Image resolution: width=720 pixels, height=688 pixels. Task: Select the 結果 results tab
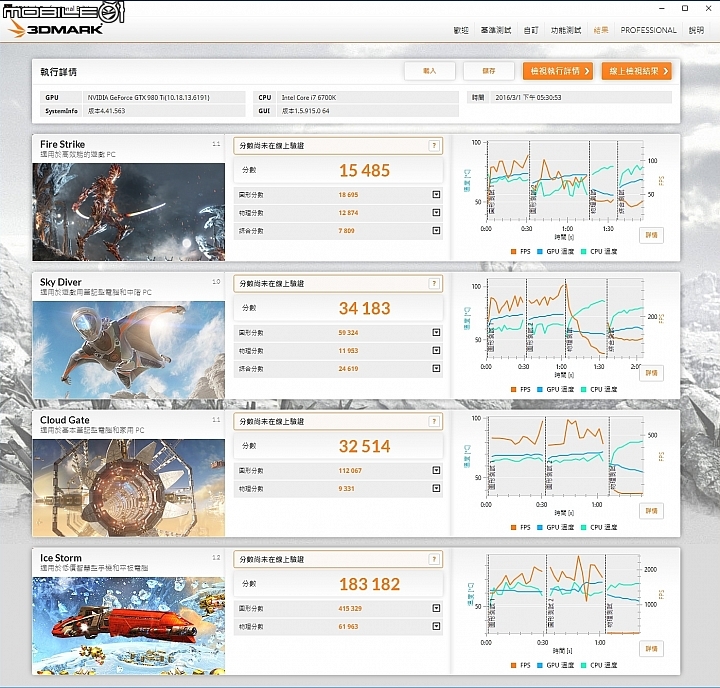click(x=601, y=30)
